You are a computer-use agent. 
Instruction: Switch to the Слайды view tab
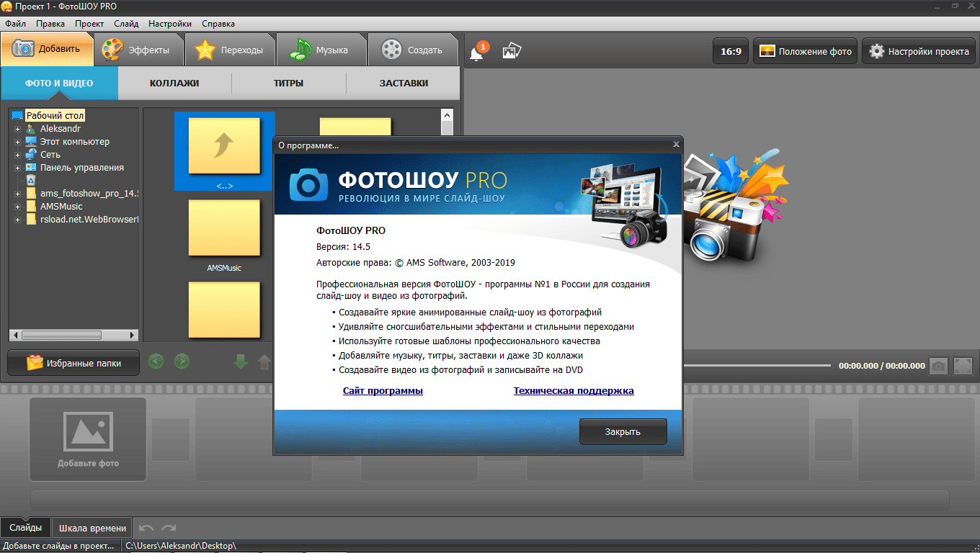pos(26,528)
